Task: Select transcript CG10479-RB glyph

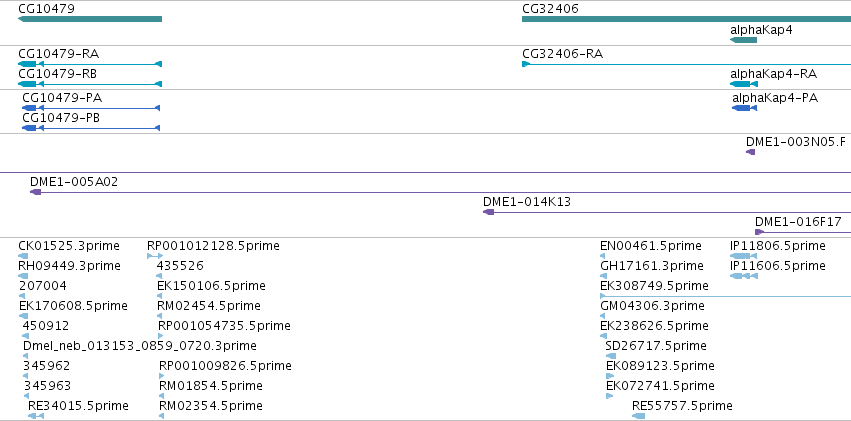Action: [90, 84]
